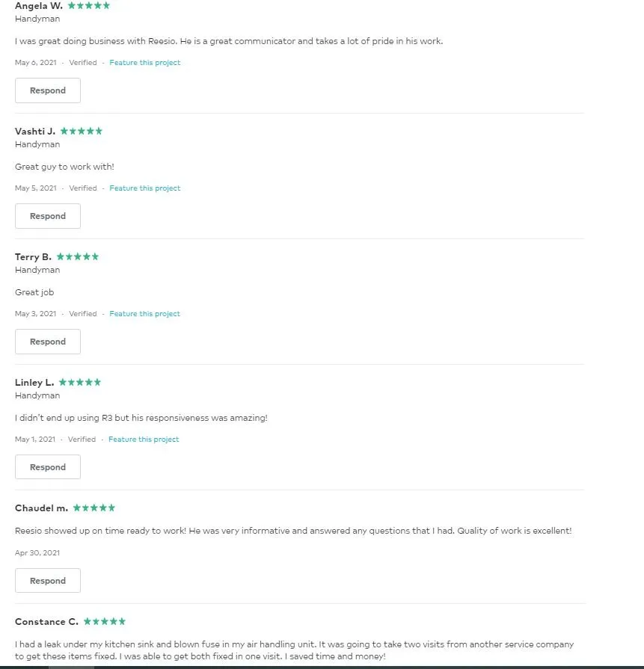This screenshot has width=644, height=669.
Task: Click the stars next to Linley L.
Action: click(80, 382)
